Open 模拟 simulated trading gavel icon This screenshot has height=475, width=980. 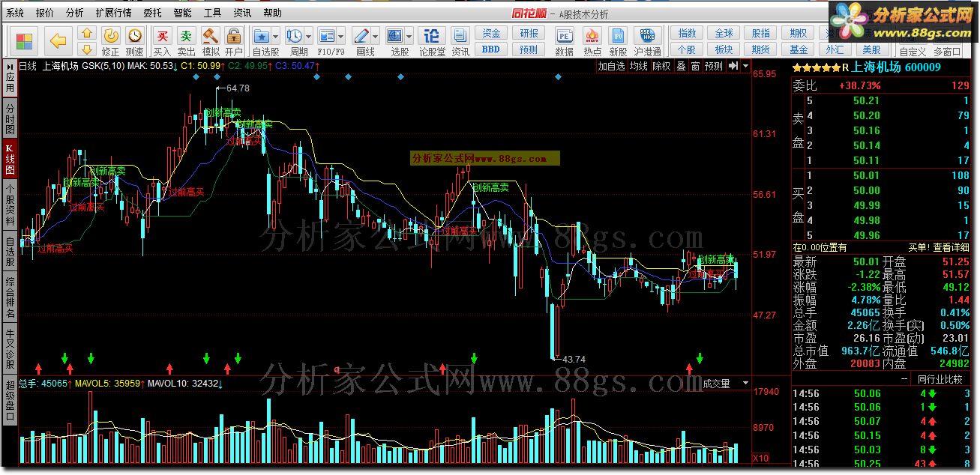tap(211, 41)
